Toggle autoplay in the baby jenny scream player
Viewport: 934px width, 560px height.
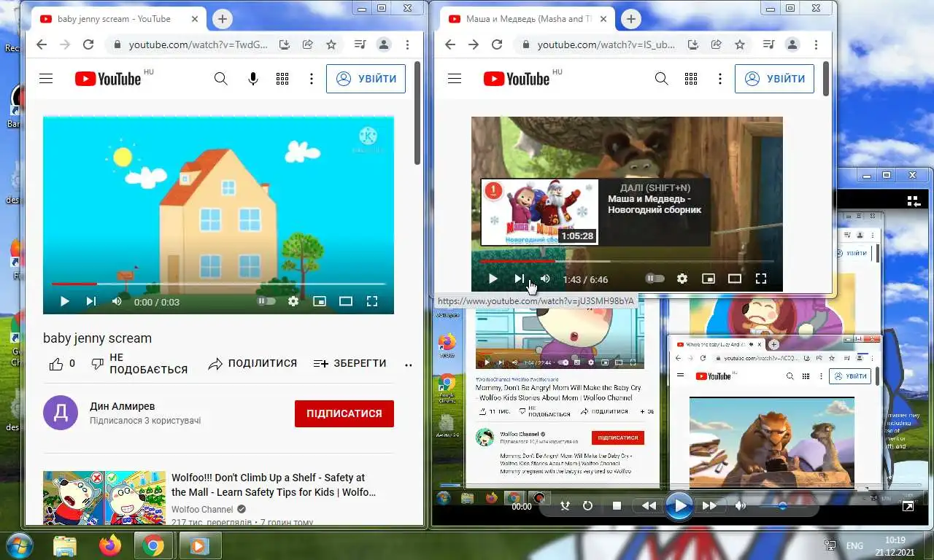pos(266,301)
